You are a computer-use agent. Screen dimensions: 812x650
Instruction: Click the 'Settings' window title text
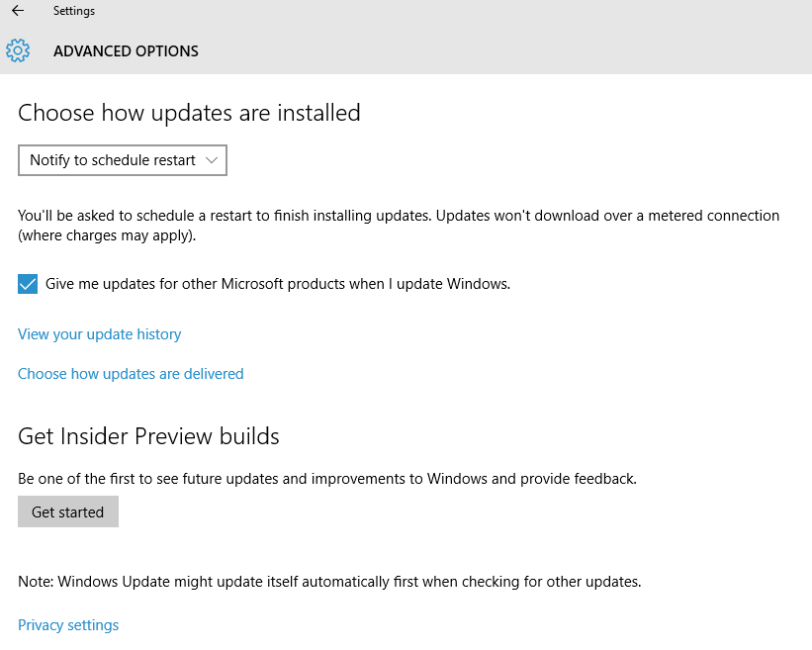74,12
